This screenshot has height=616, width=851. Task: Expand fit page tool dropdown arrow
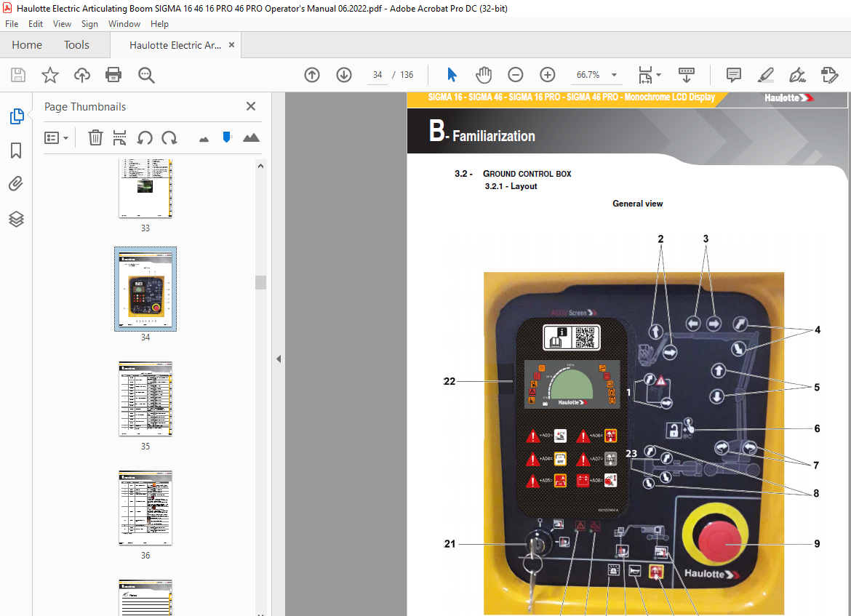[658, 75]
